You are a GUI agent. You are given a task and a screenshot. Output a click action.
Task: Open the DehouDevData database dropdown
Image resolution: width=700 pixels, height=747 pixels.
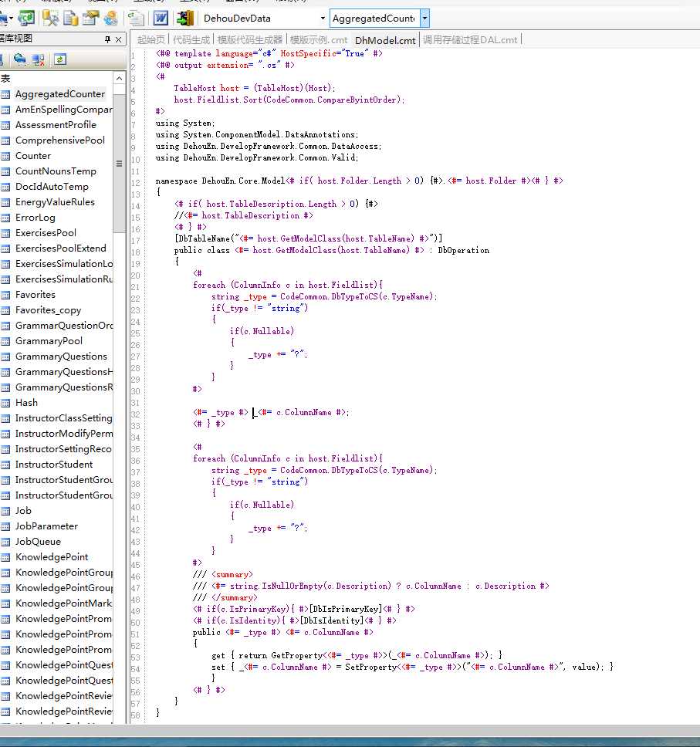323,18
